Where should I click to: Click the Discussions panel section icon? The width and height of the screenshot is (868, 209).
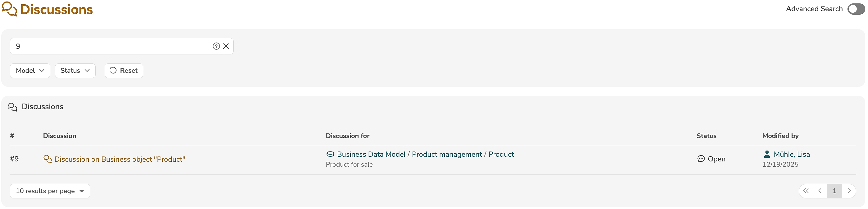(x=13, y=107)
